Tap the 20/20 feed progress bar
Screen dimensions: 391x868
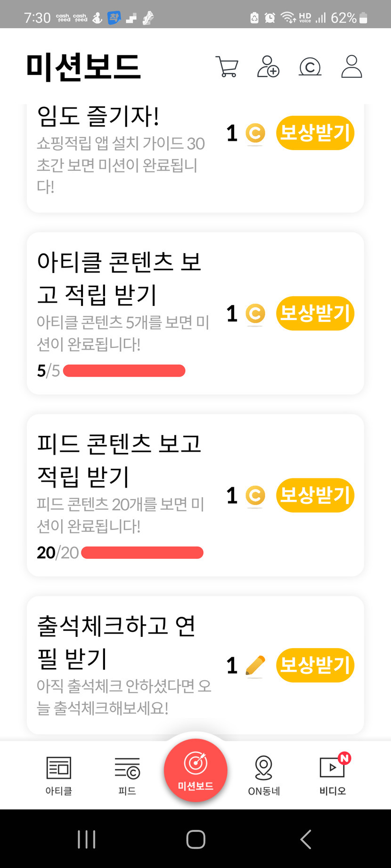pyautogui.click(x=142, y=553)
